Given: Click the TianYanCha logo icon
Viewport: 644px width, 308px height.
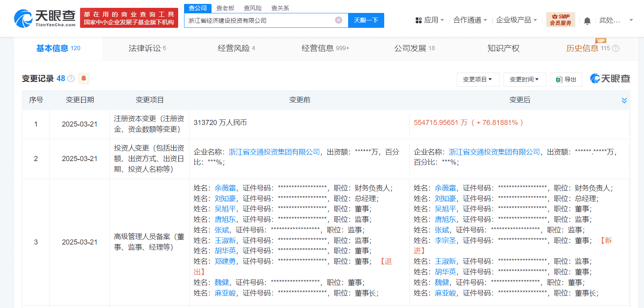Looking at the screenshot, I should (24, 18).
